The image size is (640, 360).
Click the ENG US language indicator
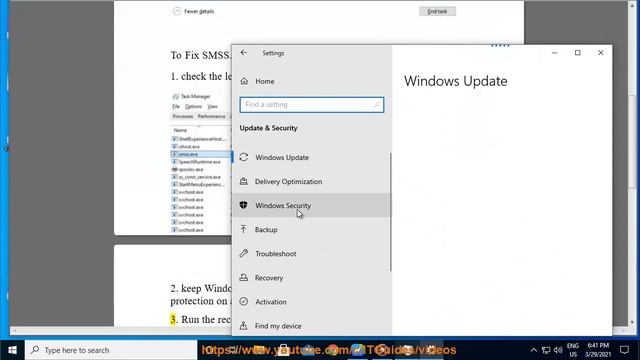point(573,350)
